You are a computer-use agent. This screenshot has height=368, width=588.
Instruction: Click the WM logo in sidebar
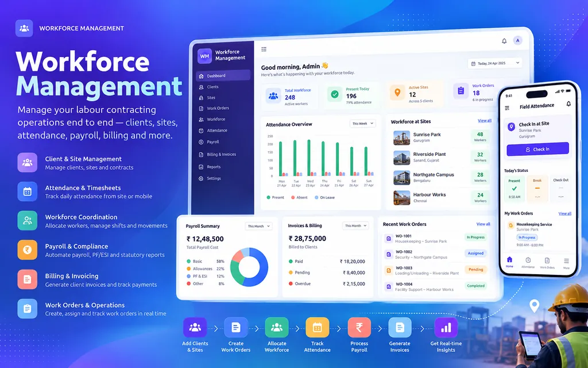[x=204, y=56]
